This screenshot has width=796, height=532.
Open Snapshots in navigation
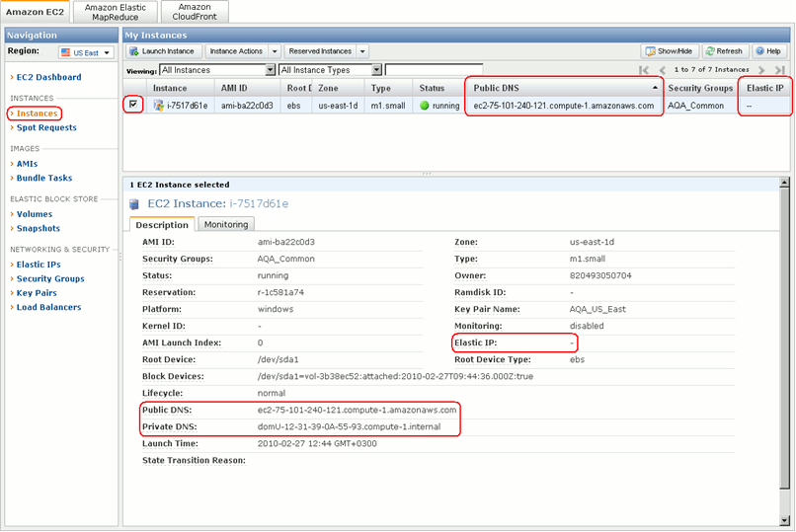click(39, 228)
